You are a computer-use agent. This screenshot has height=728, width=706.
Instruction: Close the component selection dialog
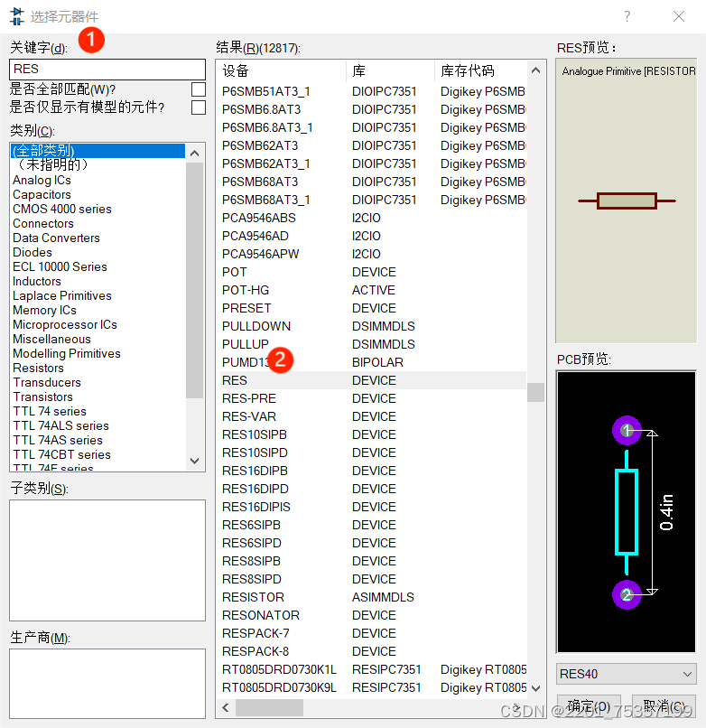pos(679,17)
